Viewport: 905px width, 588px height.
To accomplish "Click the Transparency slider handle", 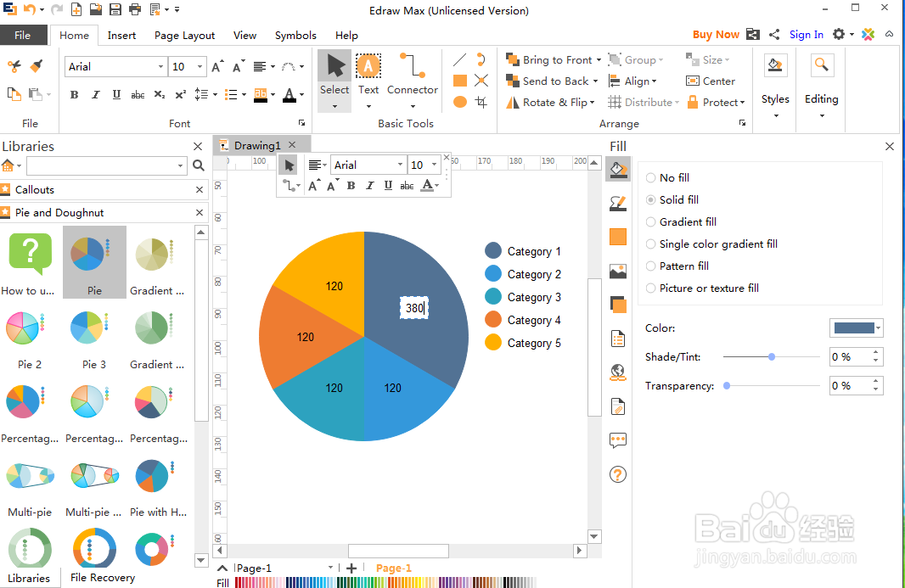I will coord(727,385).
